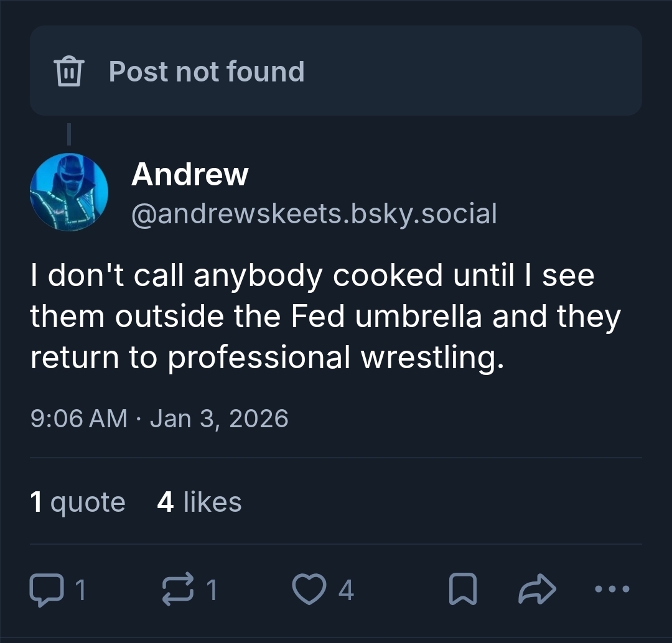Open the @andrewskeets.bsky.social handle link
672x643 pixels.
click(x=314, y=213)
